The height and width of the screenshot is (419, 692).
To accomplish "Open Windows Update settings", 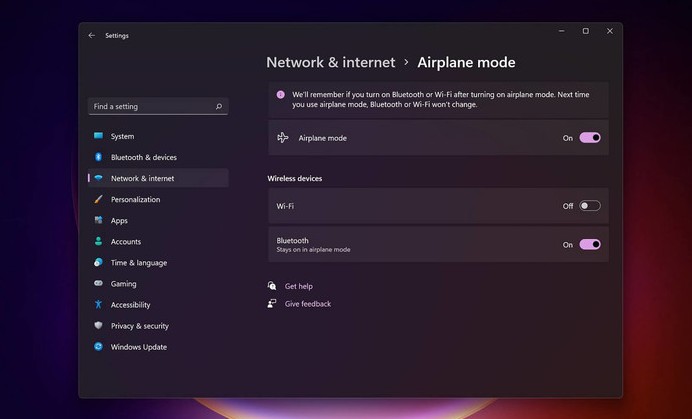I will pos(158,347).
